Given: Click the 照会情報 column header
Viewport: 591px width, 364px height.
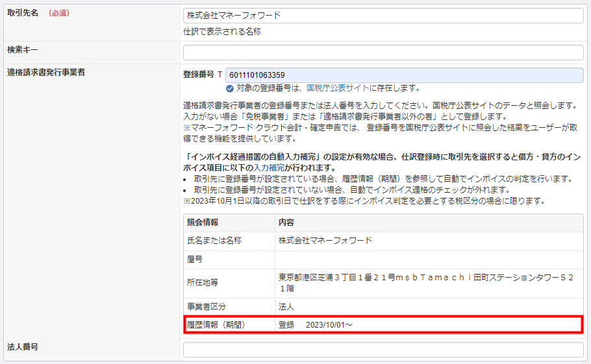Looking at the screenshot, I should click(x=203, y=223).
